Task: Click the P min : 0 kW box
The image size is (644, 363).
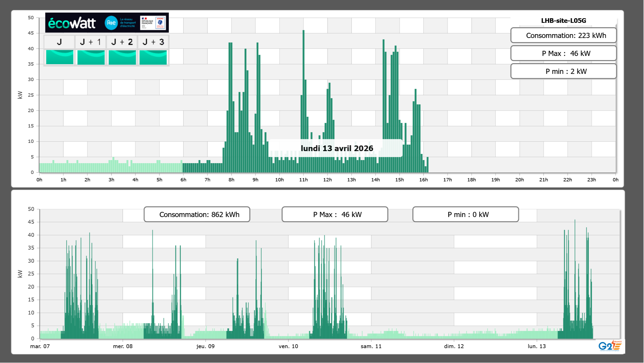Action: 465,214
